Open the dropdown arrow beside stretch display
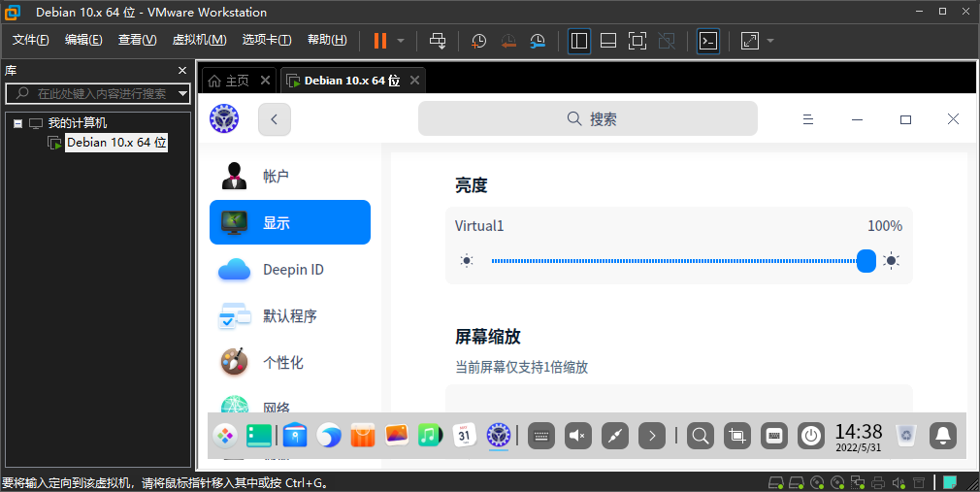 770,41
